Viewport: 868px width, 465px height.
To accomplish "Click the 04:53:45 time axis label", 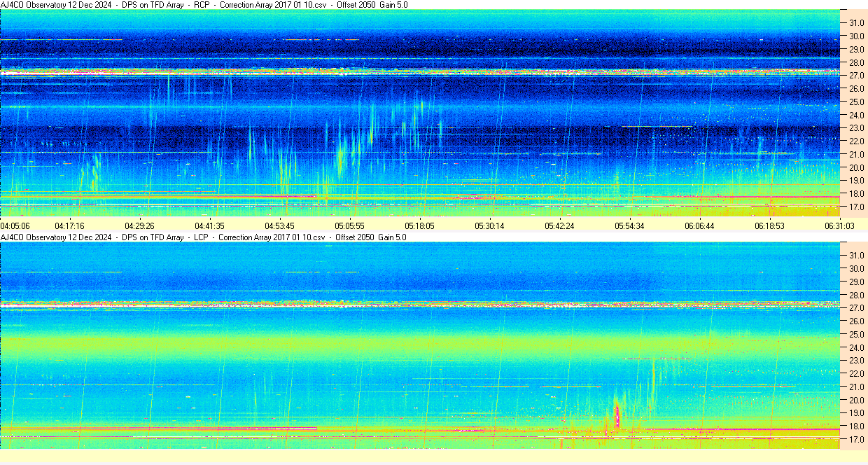I will (x=279, y=226).
